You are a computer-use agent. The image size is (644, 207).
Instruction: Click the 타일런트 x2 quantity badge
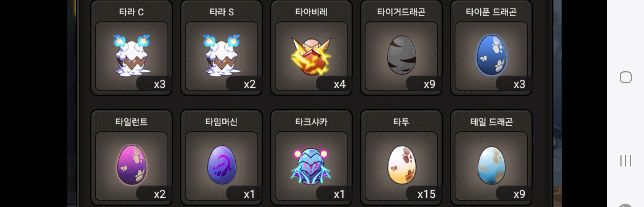154,194
